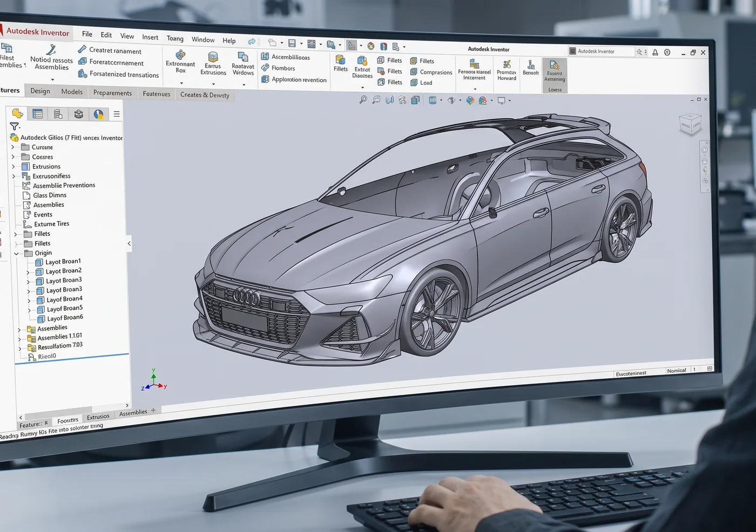Open the Edit menu
The height and width of the screenshot is (532, 756).
(106, 35)
